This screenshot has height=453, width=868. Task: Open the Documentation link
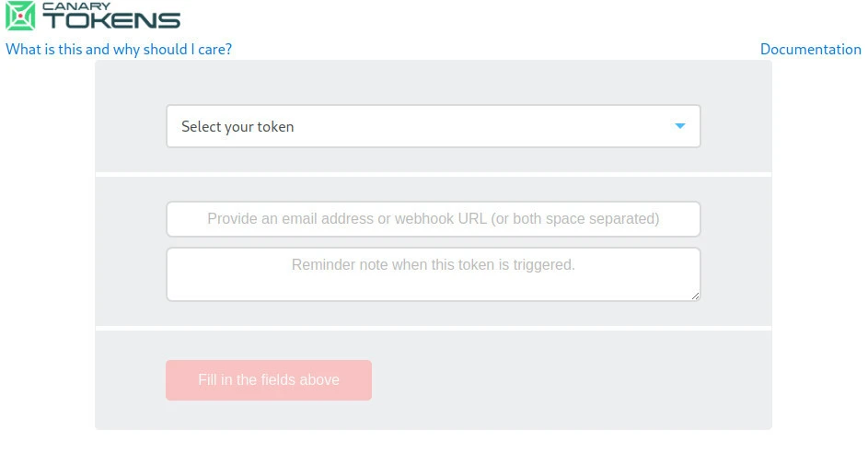click(x=810, y=50)
